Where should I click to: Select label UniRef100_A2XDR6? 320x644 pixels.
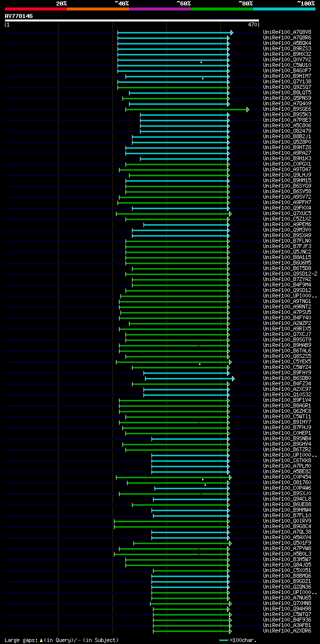(287, 631)
